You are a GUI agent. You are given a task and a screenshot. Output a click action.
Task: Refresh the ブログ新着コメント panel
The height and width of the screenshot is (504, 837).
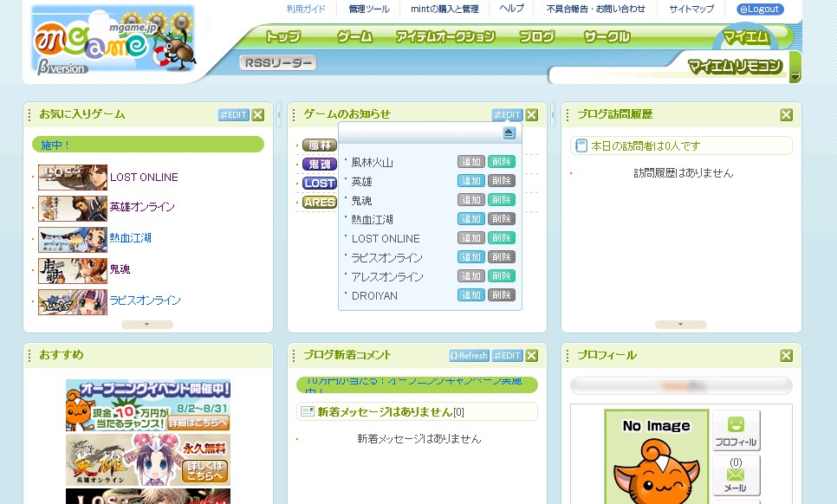tap(469, 356)
